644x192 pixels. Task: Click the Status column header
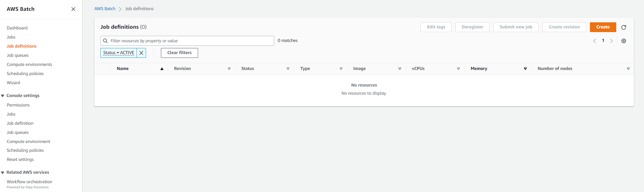[x=247, y=69]
